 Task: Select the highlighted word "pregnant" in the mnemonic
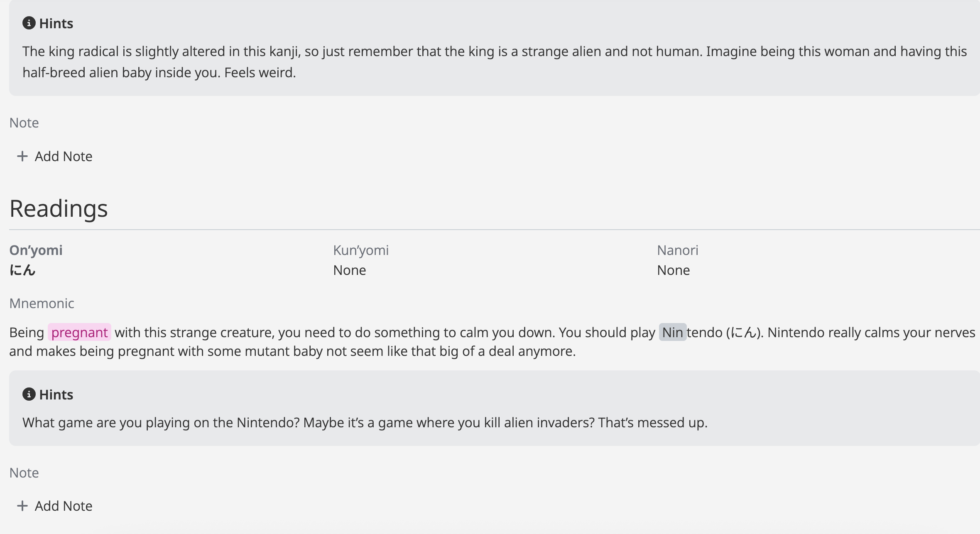click(x=79, y=332)
